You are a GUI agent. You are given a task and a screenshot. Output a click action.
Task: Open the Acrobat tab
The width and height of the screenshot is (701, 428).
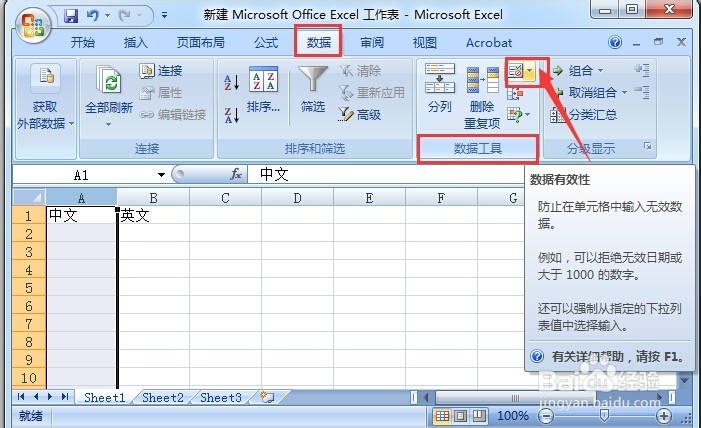(x=489, y=42)
